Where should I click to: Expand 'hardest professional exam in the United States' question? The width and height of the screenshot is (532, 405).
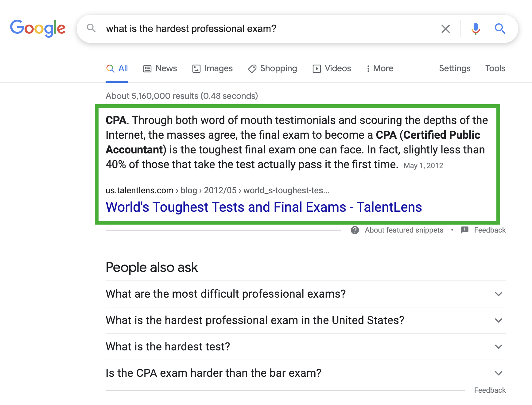(305, 320)
